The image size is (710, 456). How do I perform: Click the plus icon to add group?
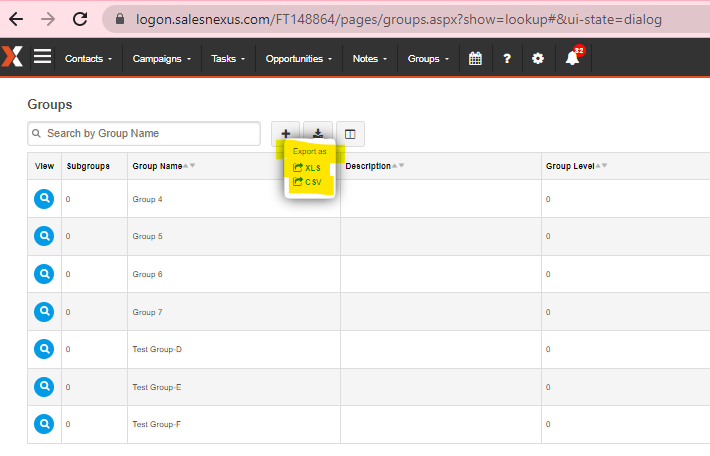coord(285,133)
